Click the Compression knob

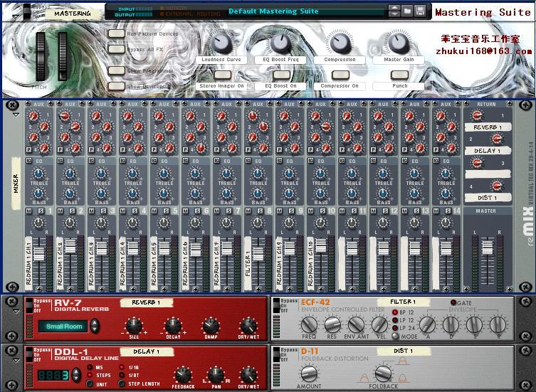coord(340,43)
